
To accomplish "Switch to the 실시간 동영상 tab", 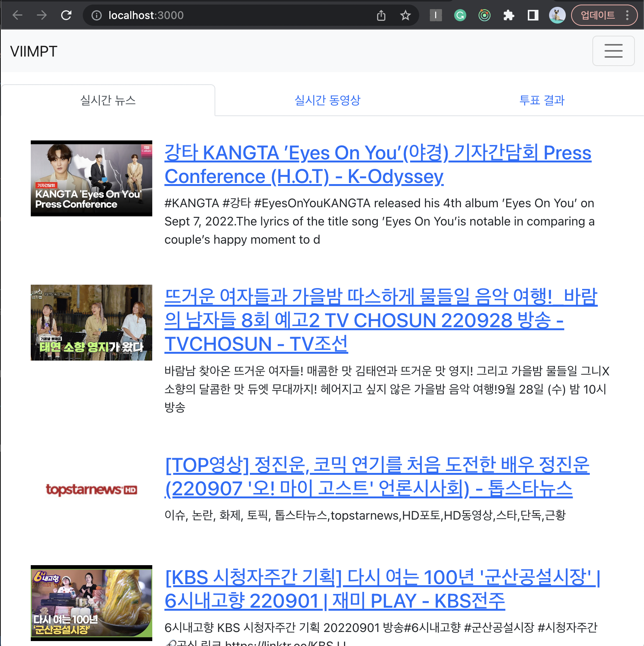I will tap(327, 100).
